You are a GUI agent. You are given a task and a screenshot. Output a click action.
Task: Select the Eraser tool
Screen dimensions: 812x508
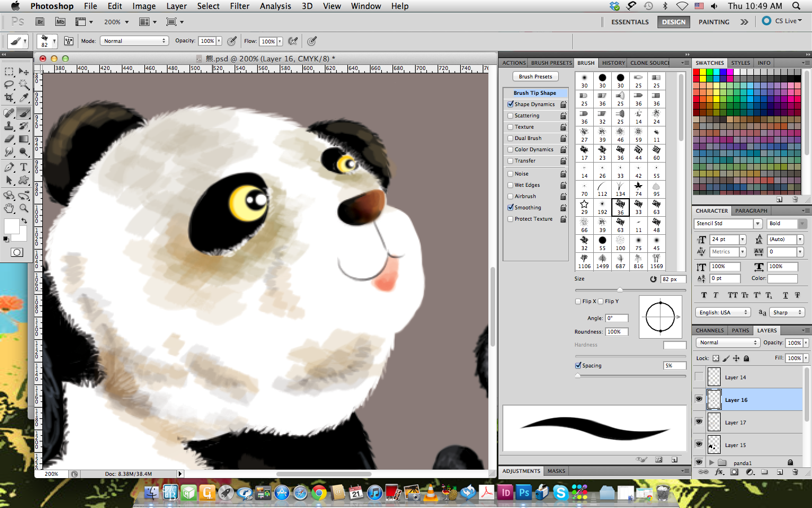(x=9, y=139)
